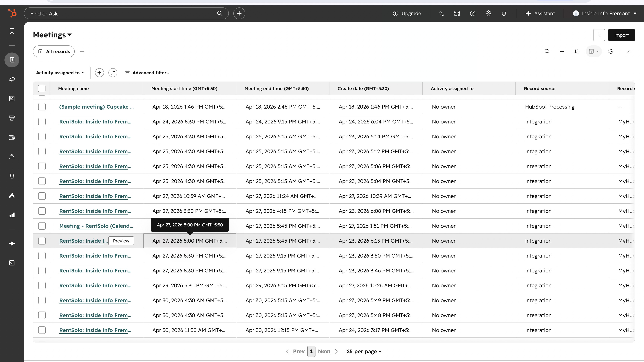Add a new view with the plus icon
The height and width of the screenshot is (362, 644).
[x=82, y=51]
